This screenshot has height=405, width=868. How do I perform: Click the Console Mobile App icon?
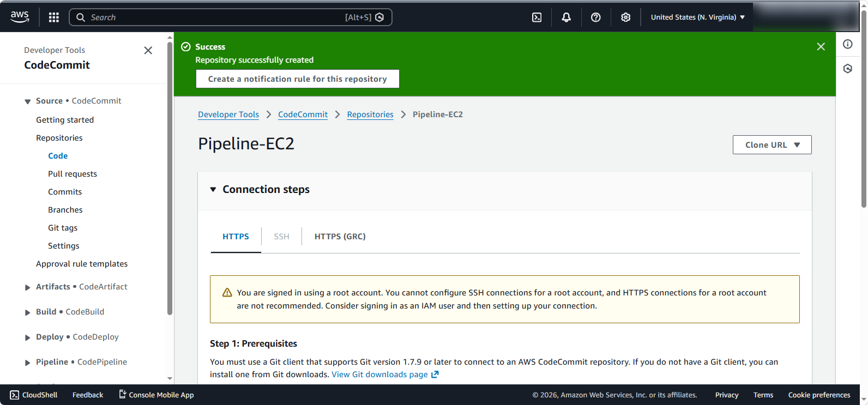[123, 394]
